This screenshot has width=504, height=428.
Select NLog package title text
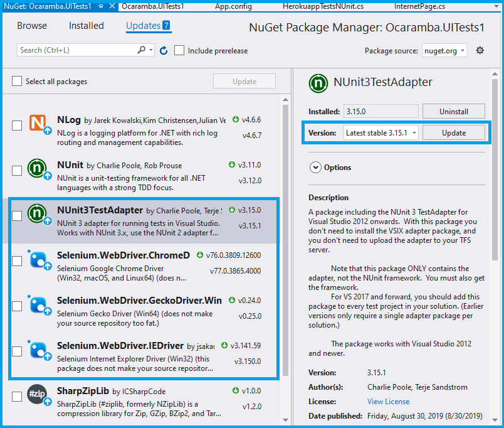pos(69,120)
